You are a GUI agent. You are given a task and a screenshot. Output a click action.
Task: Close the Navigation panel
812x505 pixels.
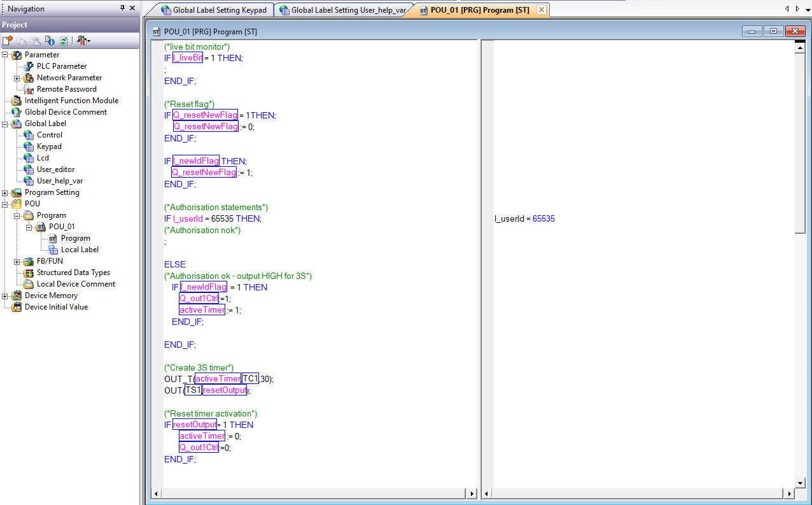coord(132,8)
